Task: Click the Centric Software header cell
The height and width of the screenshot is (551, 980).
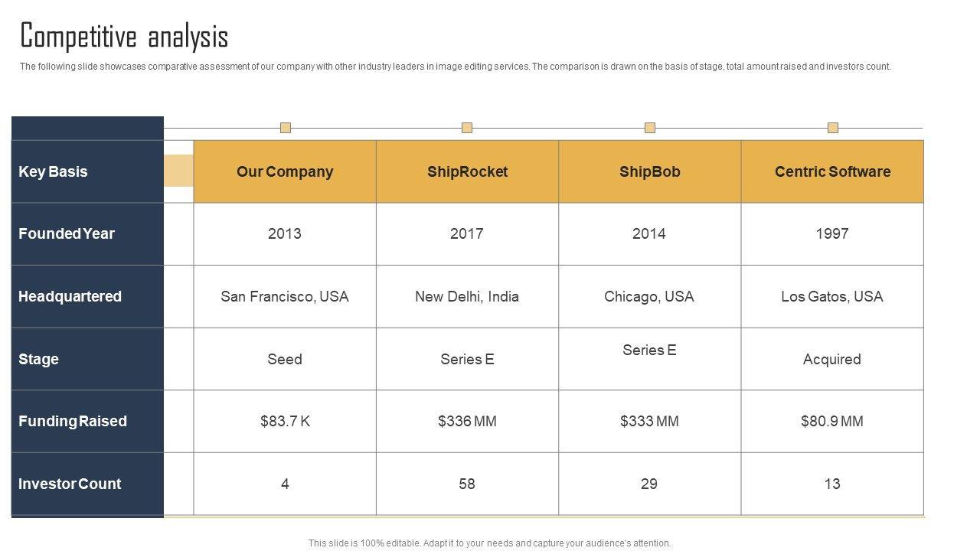Action: click(x=832, y=171)
